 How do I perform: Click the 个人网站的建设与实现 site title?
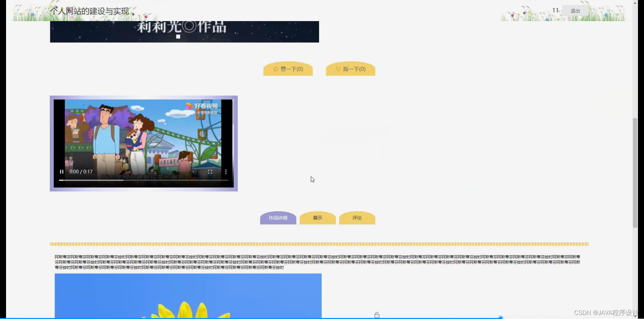[90, 11]
